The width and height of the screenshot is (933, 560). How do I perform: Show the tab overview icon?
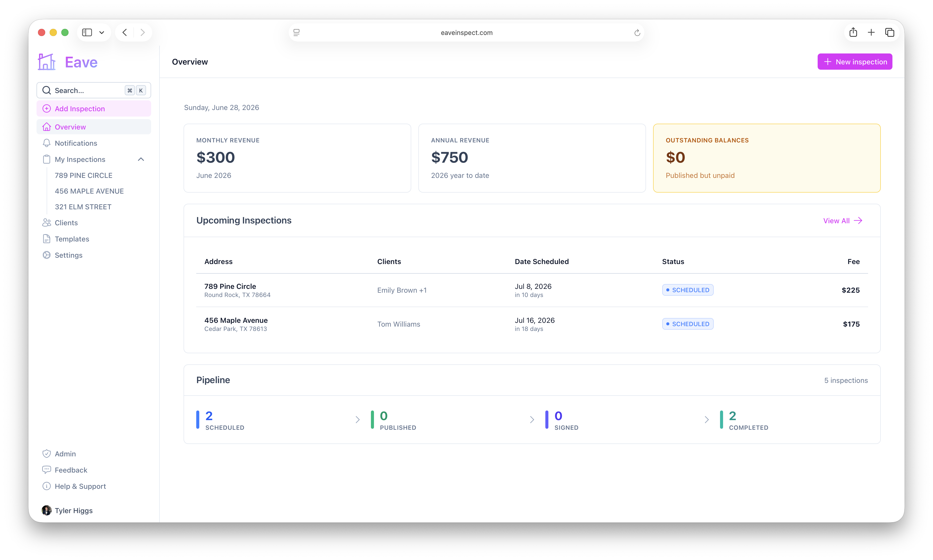(x=890, y=32)
